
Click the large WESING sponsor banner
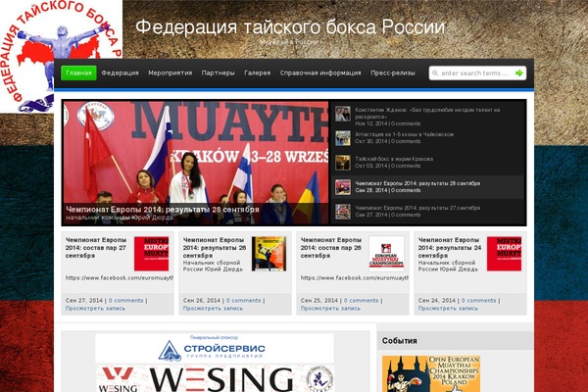[215, 378]
